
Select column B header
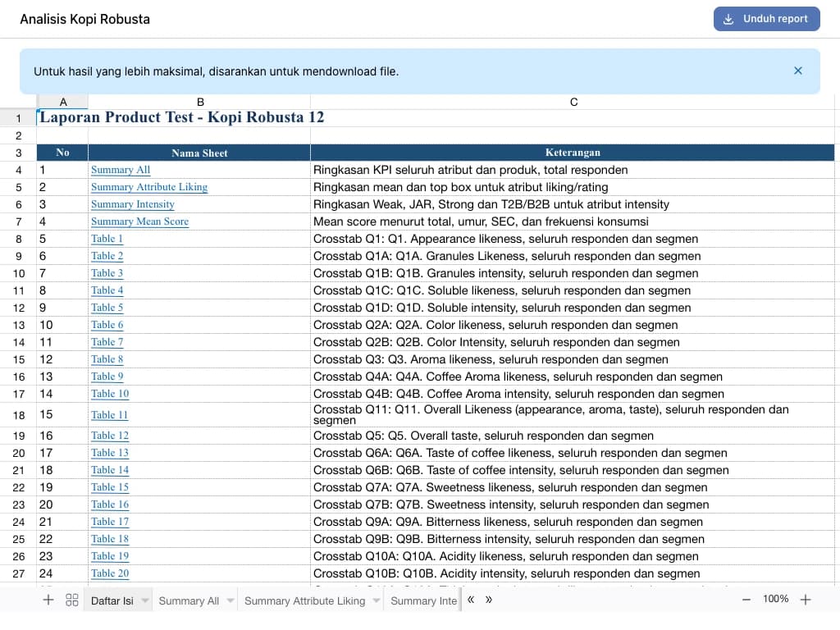click(199, 102)
